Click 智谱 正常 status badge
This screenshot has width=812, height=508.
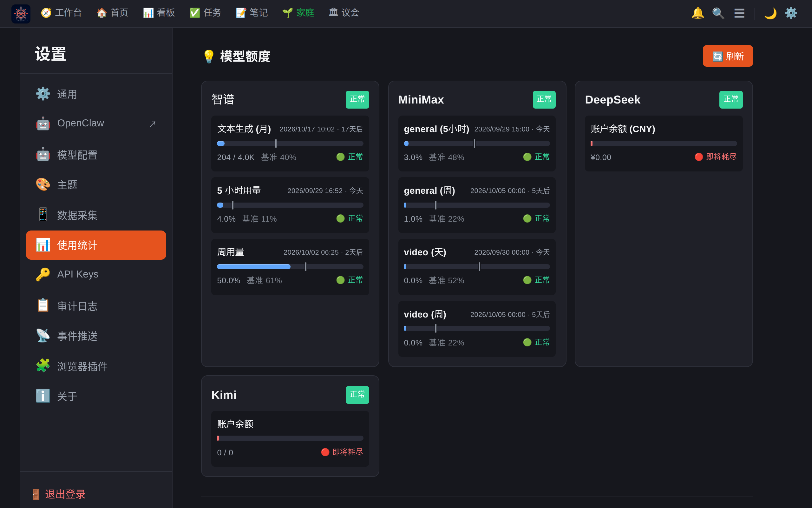(357, 99)
